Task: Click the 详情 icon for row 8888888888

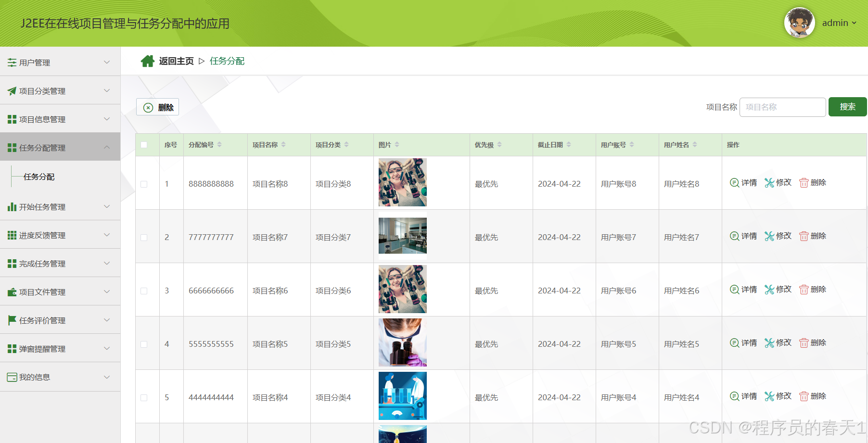Action: pyautogui.click(x=734, y=183)
